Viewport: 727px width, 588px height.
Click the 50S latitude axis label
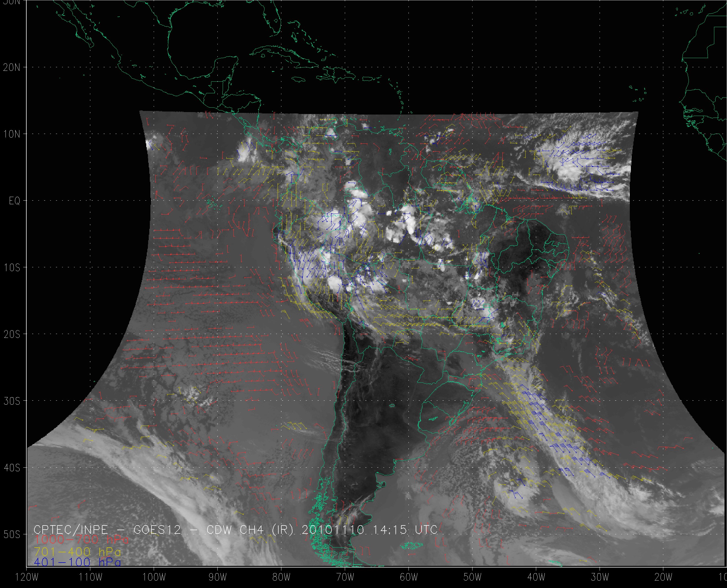(12, 535)
